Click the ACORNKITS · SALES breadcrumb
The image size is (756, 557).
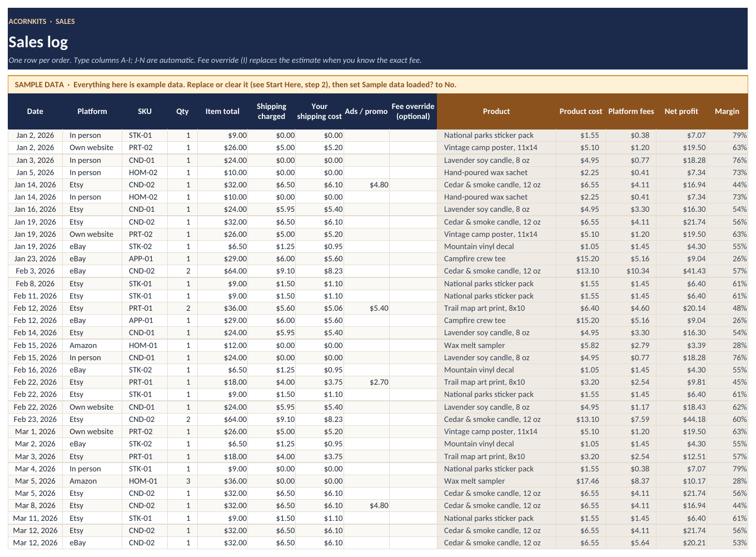point(42,21)
